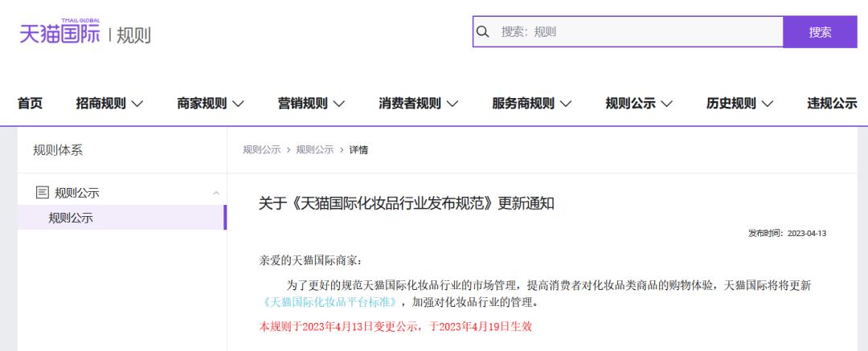Open the 营销规则 menu
The height and width of the screenshot is (351, 868).
pos(312,103)
